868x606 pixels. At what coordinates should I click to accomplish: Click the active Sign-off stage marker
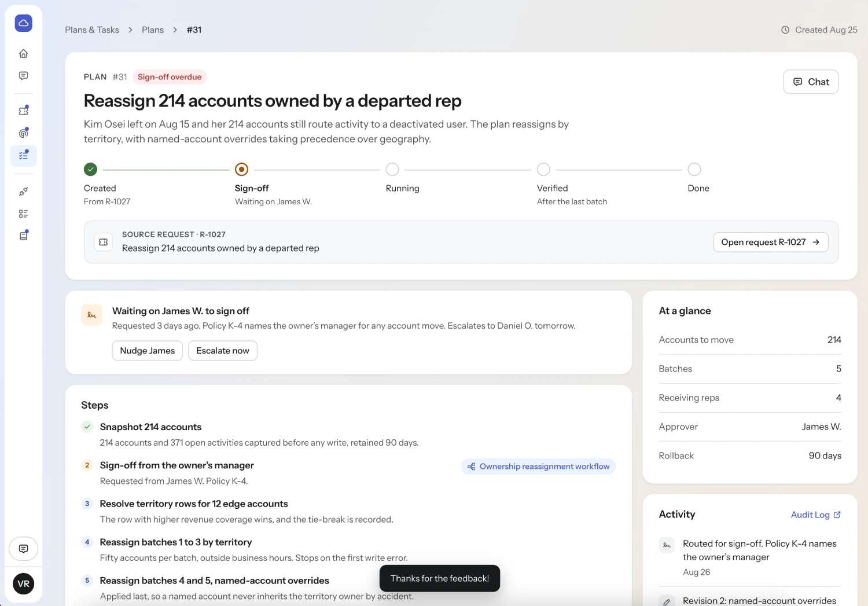(x=241, y=169)
